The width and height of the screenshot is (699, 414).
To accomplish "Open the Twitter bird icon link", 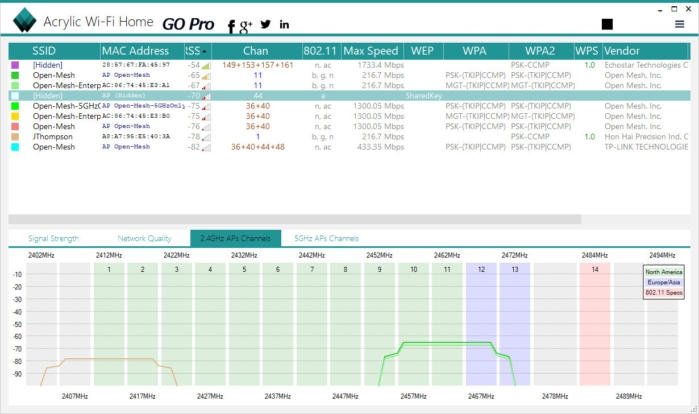I will point(266,24).
